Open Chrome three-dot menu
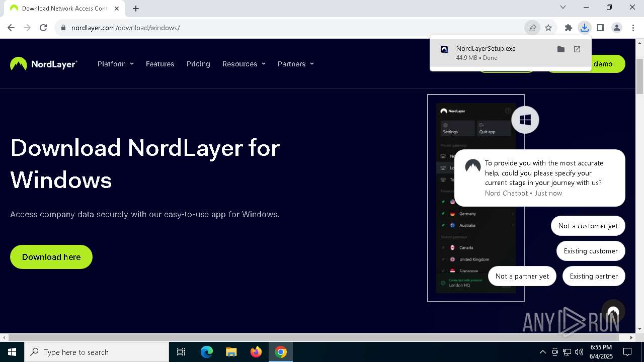 tap(633, 28)
